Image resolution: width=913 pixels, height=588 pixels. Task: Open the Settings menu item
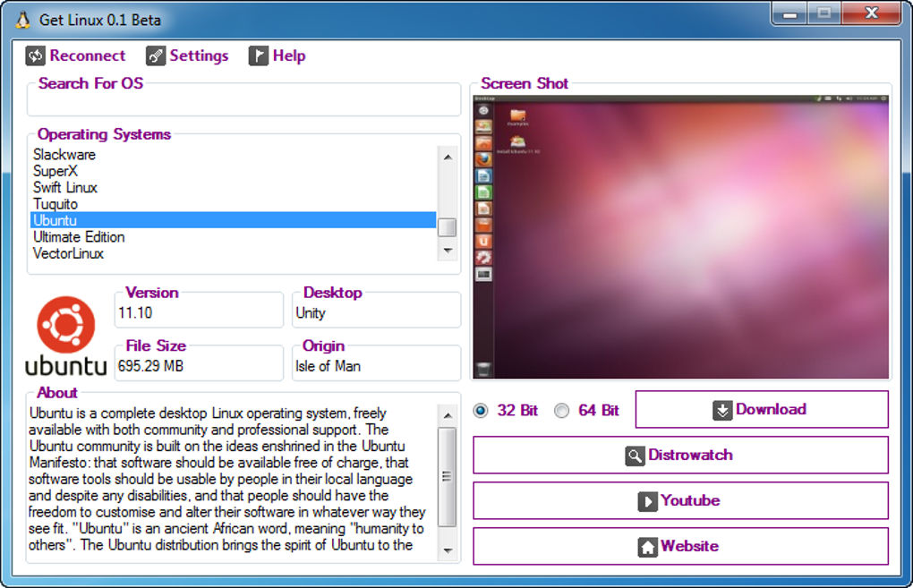(x=187, y=55)
